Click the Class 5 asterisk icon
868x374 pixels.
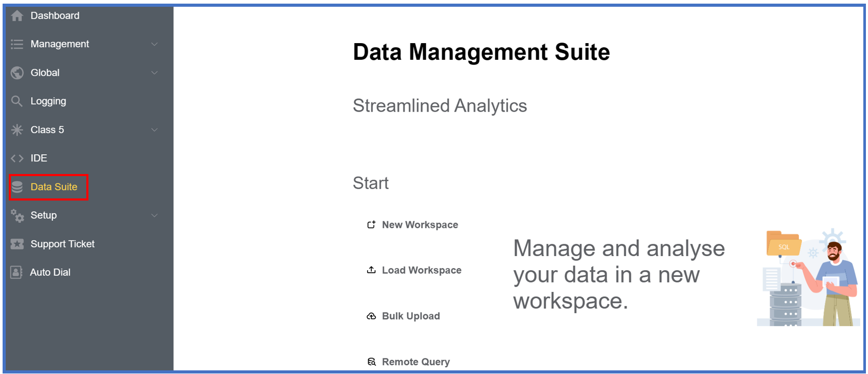(x=17, y=130)
